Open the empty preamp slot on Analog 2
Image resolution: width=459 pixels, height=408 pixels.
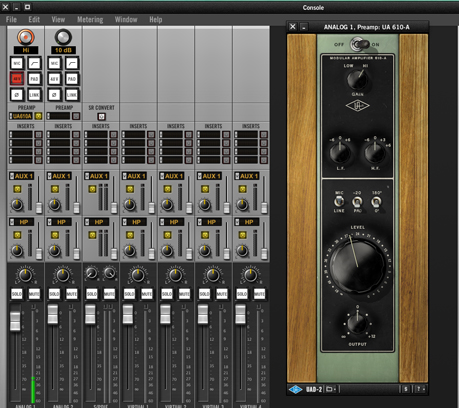coord(58,116)
